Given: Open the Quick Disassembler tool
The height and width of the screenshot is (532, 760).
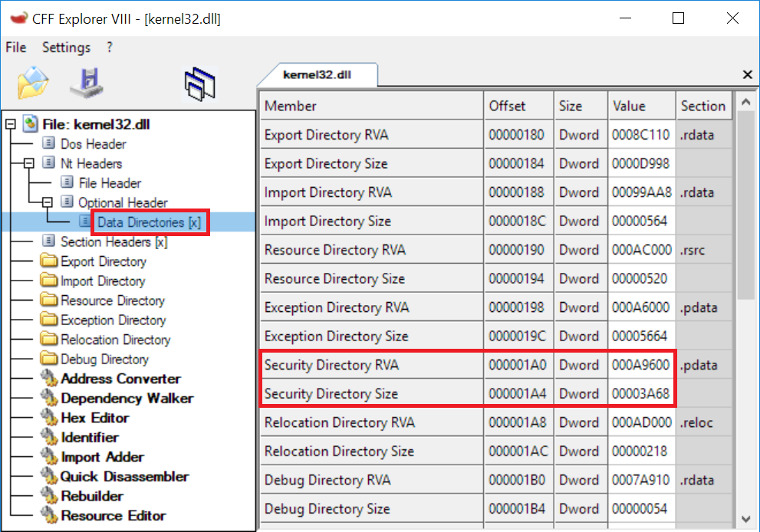Looking at the screenshot, I should (x=124, y=476).
